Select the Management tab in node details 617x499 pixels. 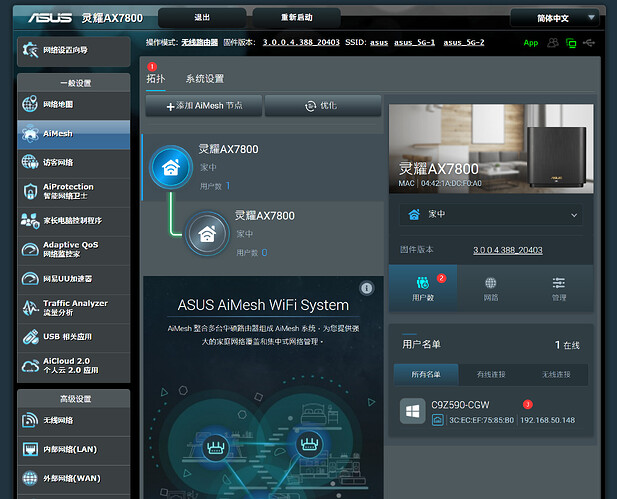coord(559,288)
